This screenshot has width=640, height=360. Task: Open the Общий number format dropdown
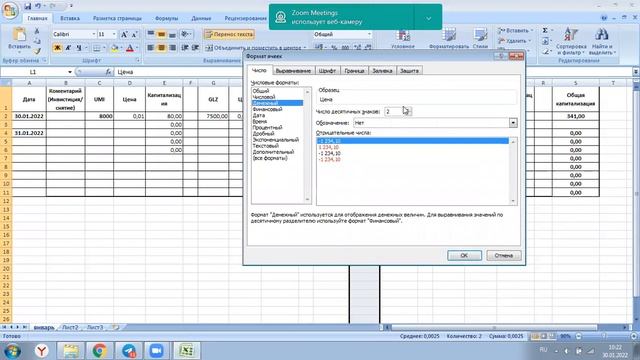pyautogui.click(x=369, y=34)
